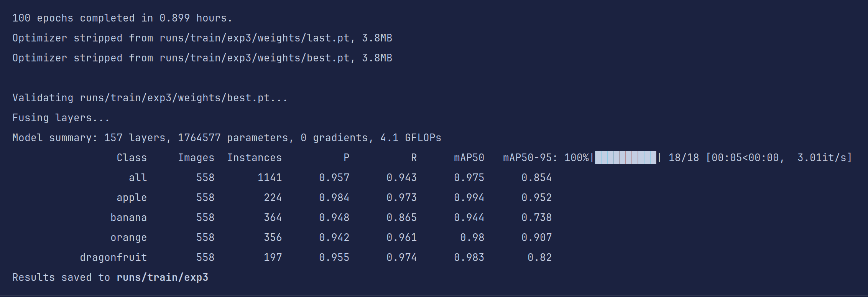Viewport: 868px width, 297px height.
Task: Click mAP50 value 0.944 for banana
Action: (x=469, y=218)
